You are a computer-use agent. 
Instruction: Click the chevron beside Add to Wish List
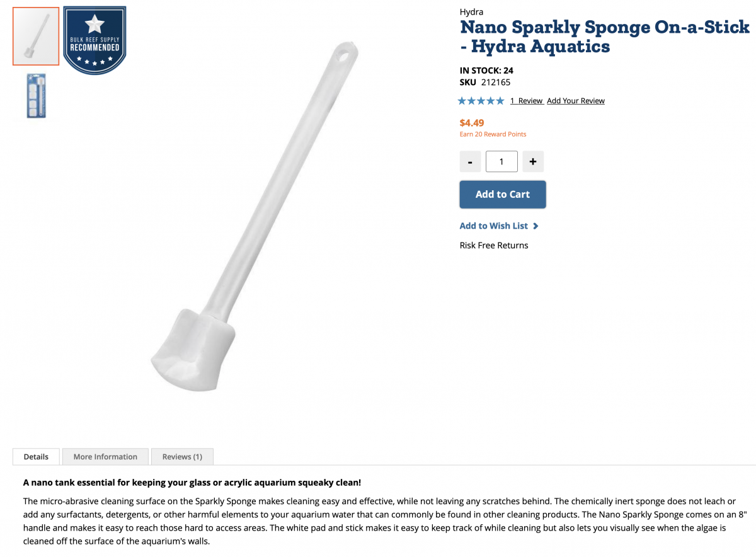[x=535, y=226]
